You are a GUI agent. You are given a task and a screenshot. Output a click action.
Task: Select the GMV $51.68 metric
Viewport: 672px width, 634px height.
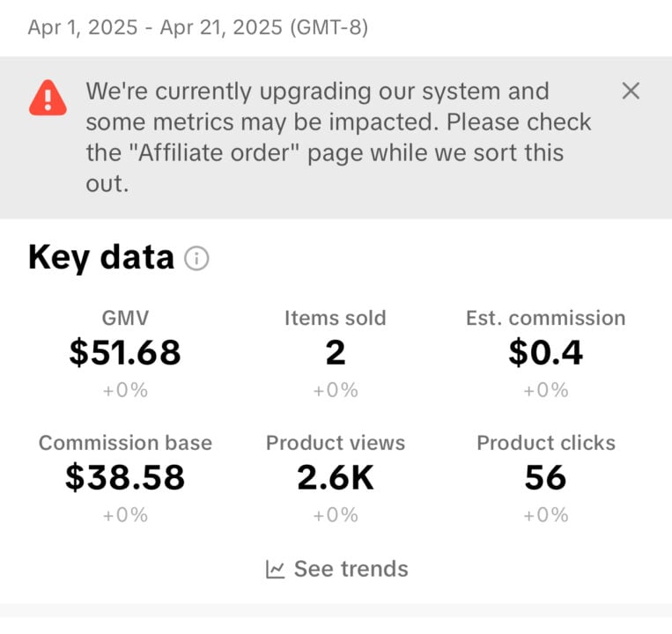click(x=125, y=354)
